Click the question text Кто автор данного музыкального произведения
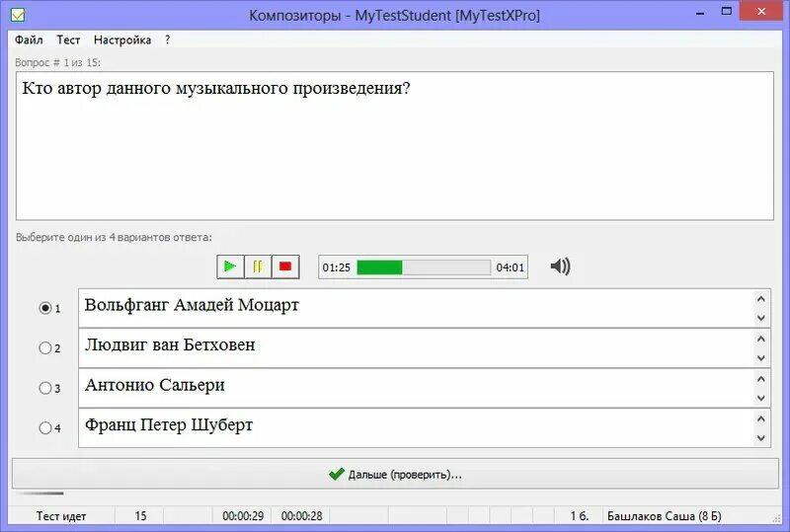790x532 pixels. click(x=216, y=89)
